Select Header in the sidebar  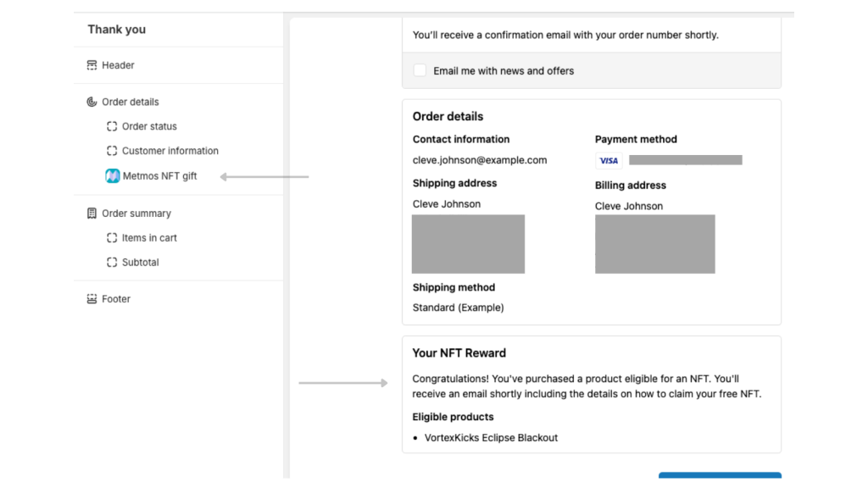[x=118, y=65]
